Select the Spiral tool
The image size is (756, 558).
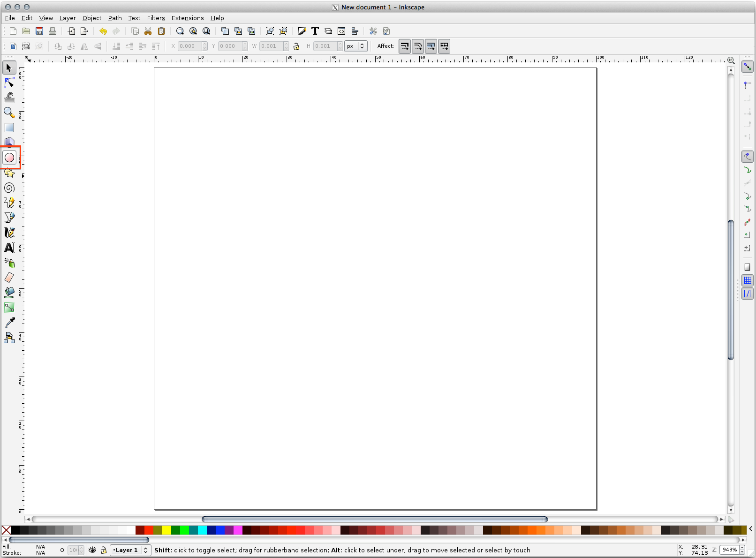click(9, 188)
